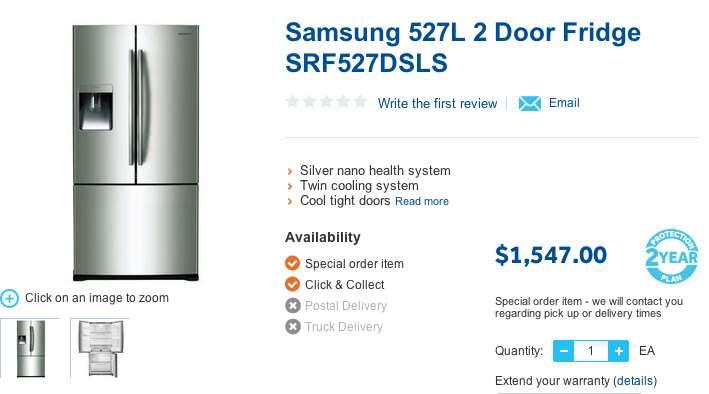Click the grey Truck Delivery cross icon
The height and width of the screenshot is (394, 709).
[x=293, y=326]
